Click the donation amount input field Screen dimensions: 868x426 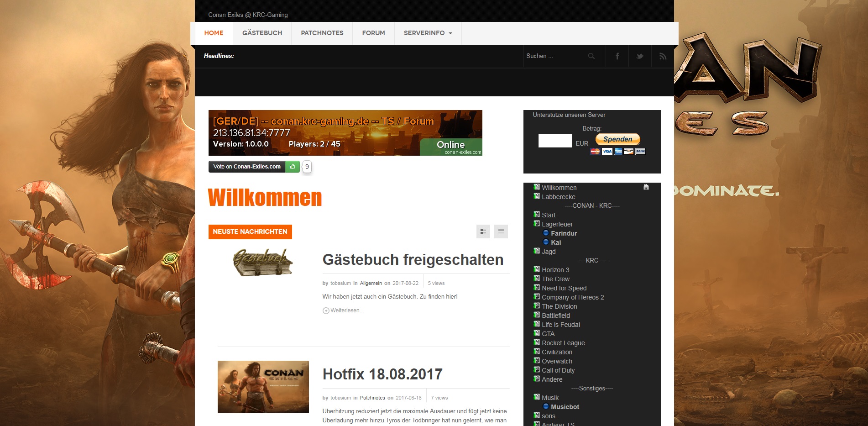pos(555,141)
